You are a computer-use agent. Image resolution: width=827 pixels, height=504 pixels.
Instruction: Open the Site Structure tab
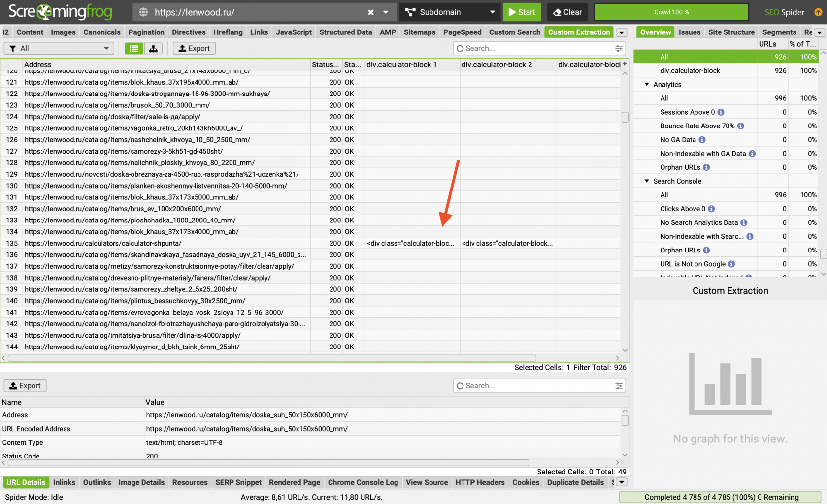pos(731,32)
